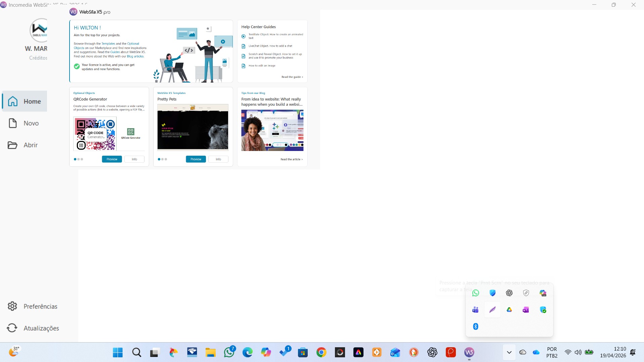Image resolution: width=644 pixels, height=362 pixels.
Task: Click the Abrir open folder icon
Action: coord(13,145)
